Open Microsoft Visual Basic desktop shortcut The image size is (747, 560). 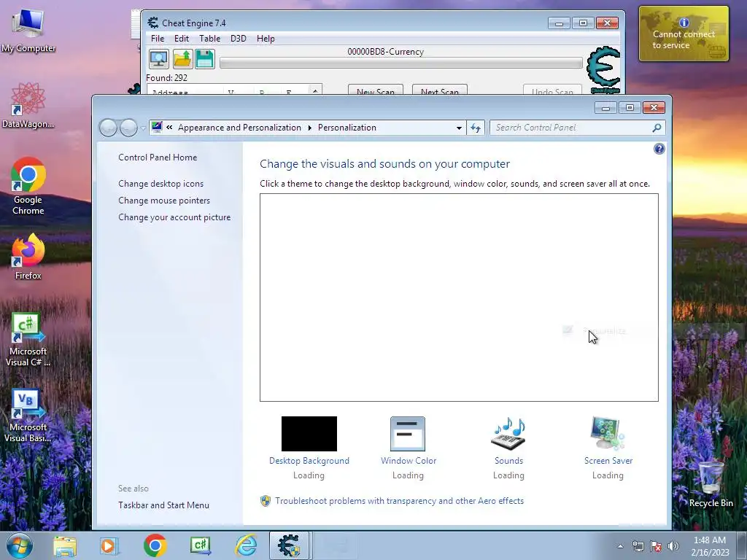point(28,416)
